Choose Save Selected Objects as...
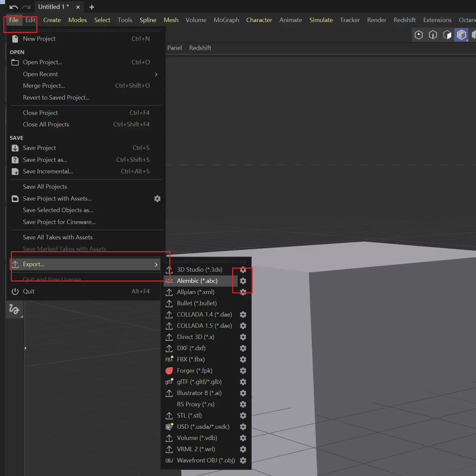476x476 pixels. (x=84, y=210)
